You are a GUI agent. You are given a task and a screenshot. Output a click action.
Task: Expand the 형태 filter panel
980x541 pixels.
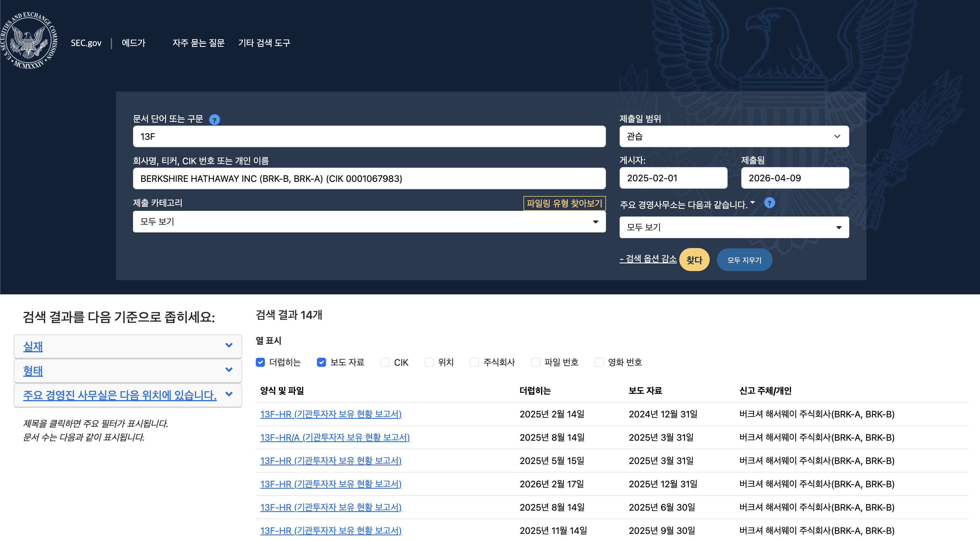pyautogui.click(x=128, y=371)
